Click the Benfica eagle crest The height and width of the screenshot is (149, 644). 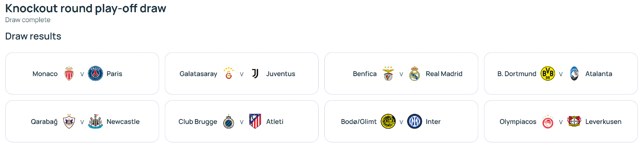(388, 74)
